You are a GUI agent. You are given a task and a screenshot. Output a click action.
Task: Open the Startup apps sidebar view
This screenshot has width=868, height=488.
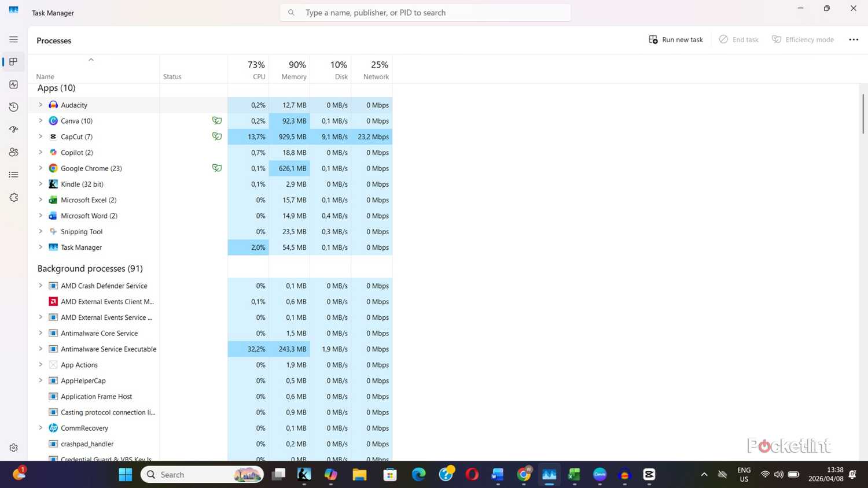pos(13,130)
